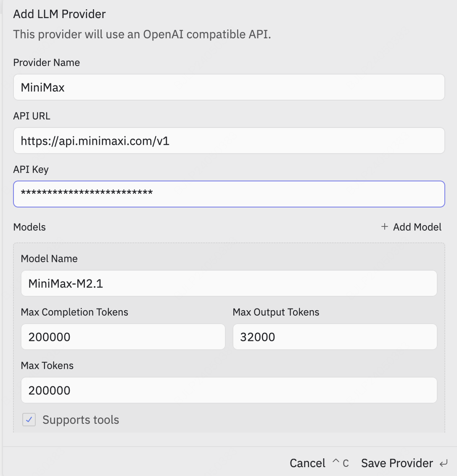Click the OpenAI compatible API description text
The image size is (457, 476).
point(142,34)
